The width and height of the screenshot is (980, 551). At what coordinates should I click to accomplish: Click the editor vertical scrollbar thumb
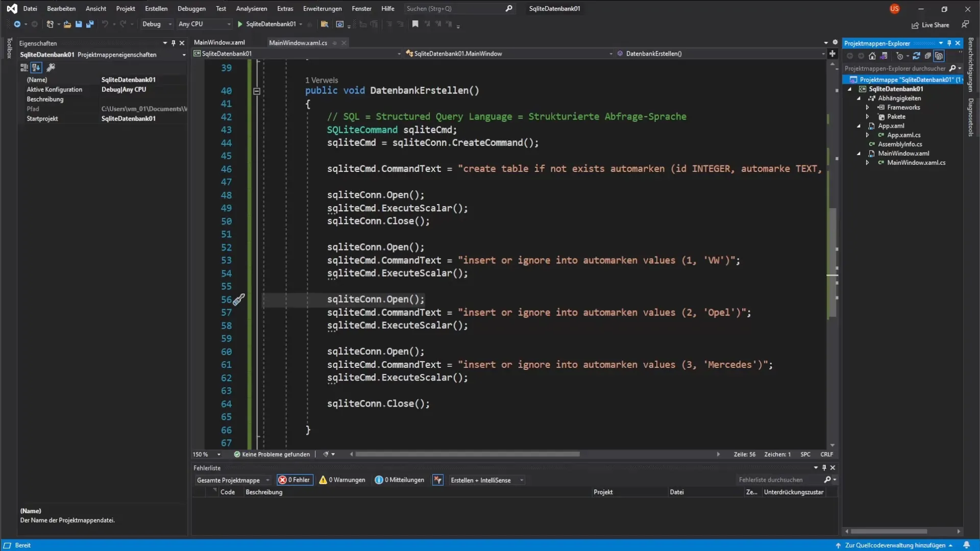[832, 263]
